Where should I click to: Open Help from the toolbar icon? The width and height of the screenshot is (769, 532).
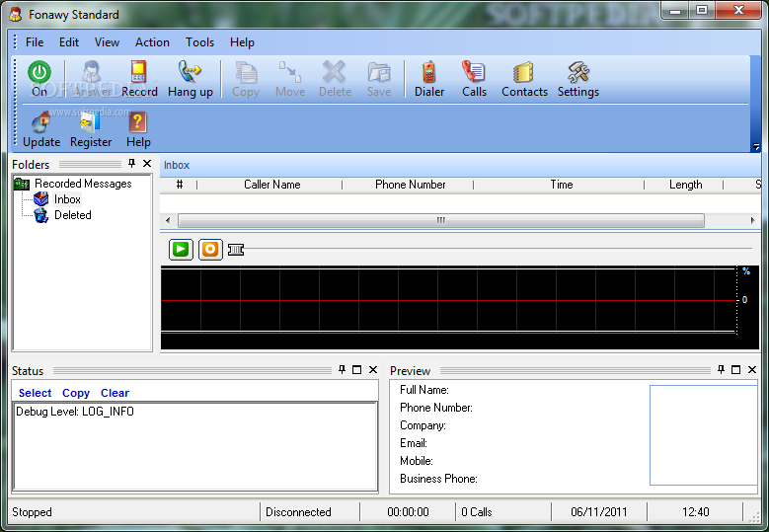pos(138,129)
